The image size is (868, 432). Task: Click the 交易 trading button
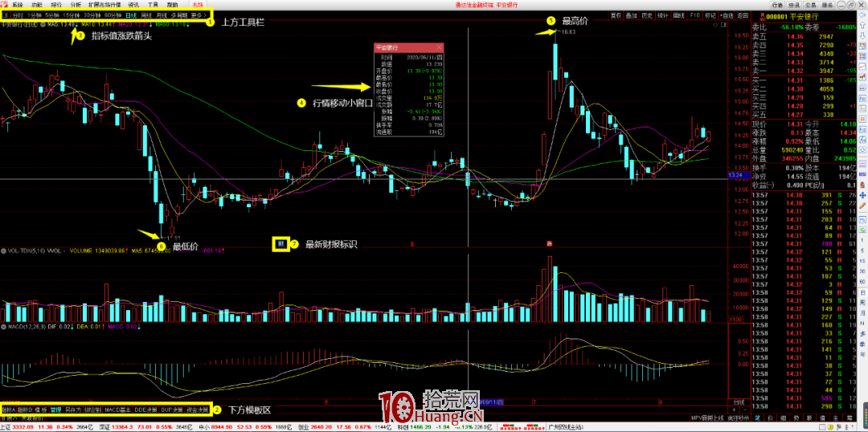pos(810,5)
